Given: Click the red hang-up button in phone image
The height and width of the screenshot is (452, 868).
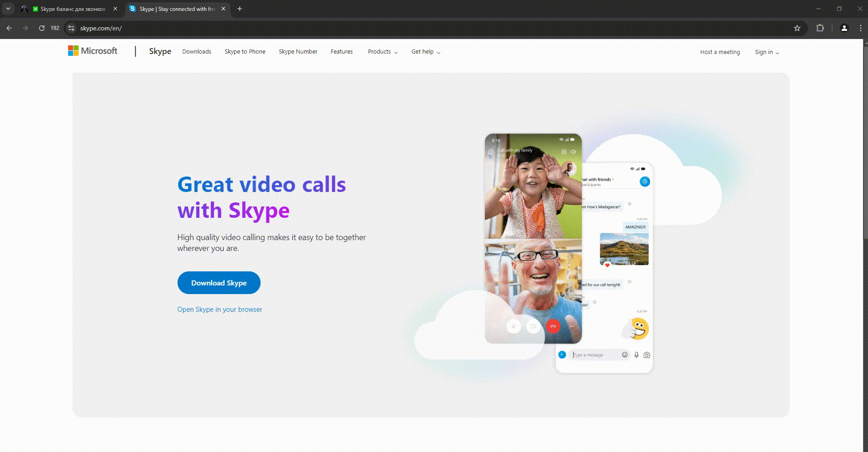Looking at the screenshot, I should tap(553, 326).
